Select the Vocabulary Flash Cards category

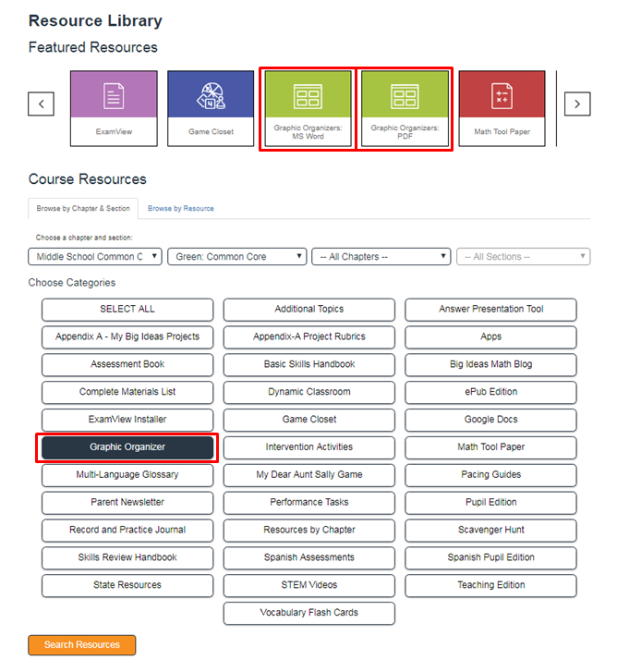(x=308, y=613)
